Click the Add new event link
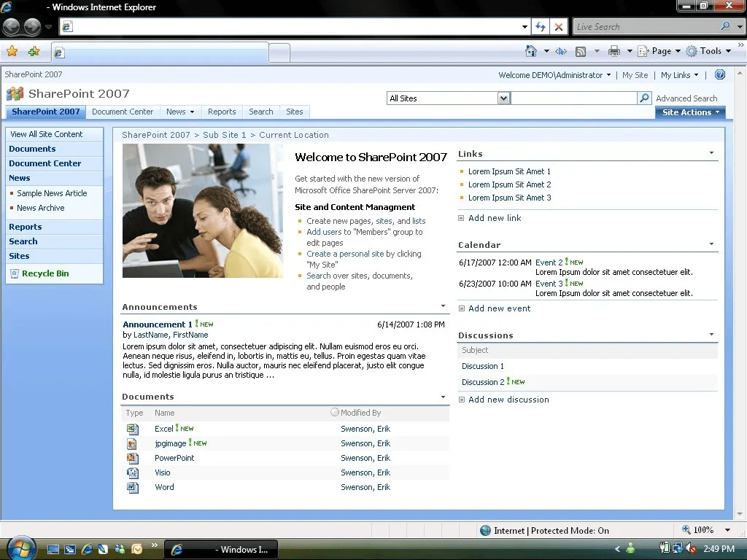Screen dimensions: 747x560 click(x=499, y=308)
